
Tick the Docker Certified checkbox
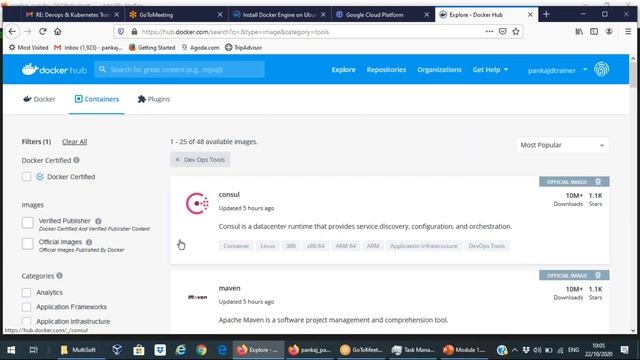27,177
